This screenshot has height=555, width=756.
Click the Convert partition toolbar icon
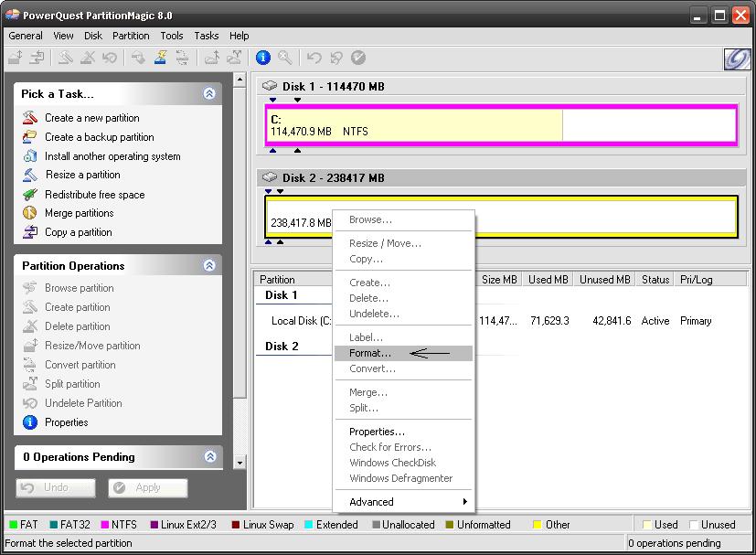point(182,58)
